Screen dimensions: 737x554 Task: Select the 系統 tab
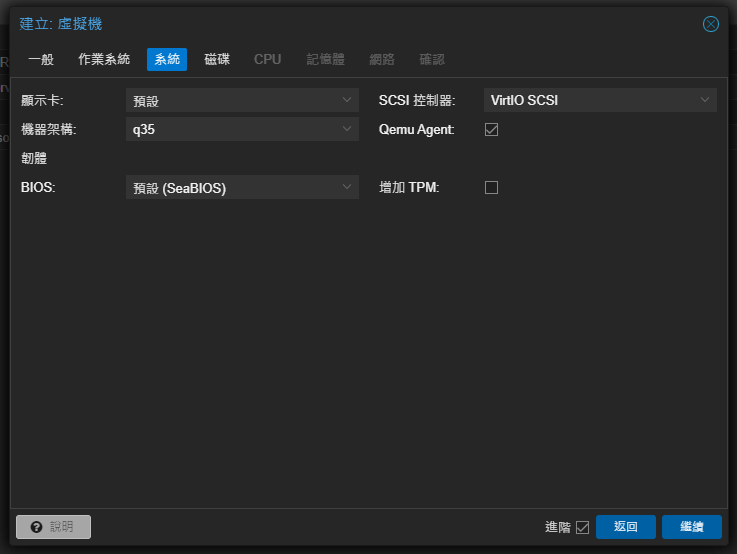click(167, 59)
